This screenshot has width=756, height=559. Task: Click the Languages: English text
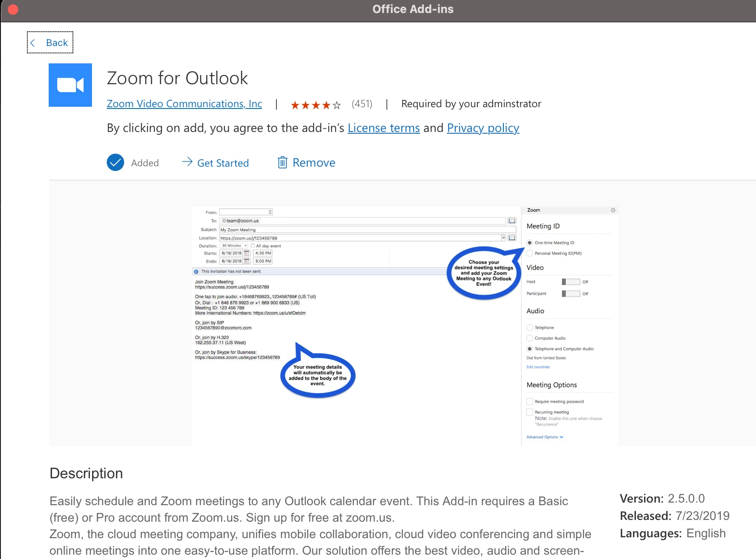tap(673, 533)
